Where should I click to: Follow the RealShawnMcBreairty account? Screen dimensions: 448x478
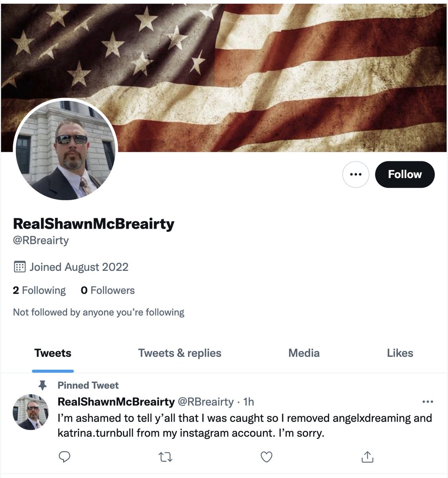[x=405, y=174]
